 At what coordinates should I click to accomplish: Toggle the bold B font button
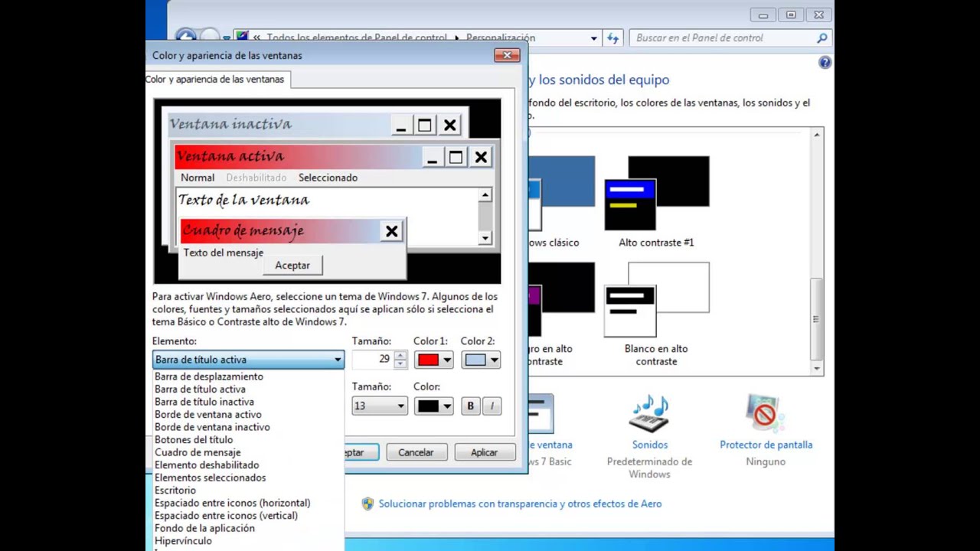pyautogui.click(x=470, y=406)
